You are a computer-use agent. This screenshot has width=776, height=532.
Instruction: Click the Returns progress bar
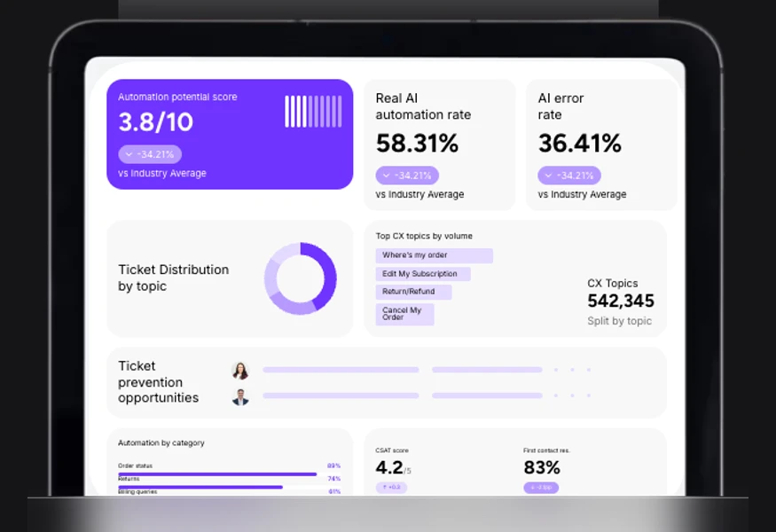coord(200,487)
